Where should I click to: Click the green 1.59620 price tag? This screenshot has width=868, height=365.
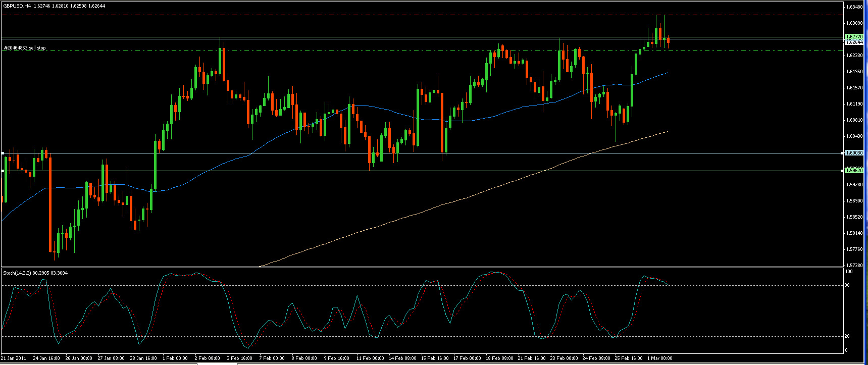854,171
